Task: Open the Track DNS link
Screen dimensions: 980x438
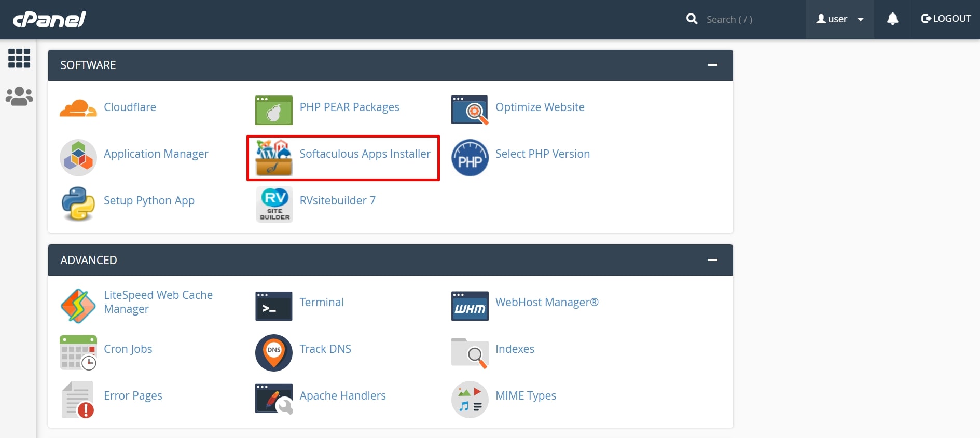Action: coord(325,349)
